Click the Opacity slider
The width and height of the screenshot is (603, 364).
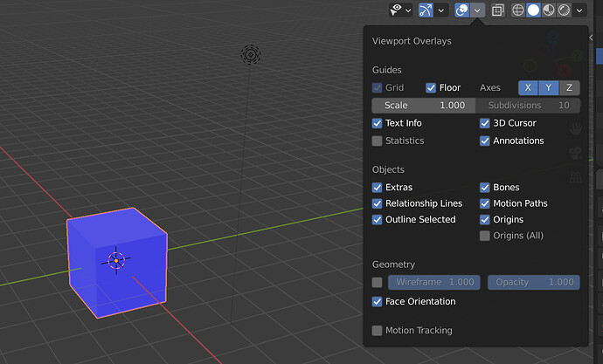click(x=534, y=282)
